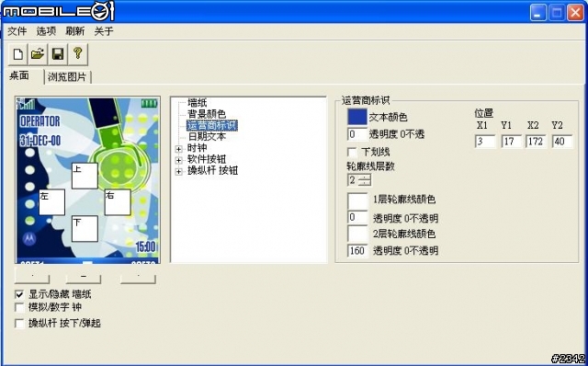Viewport: 588px width, 366px height.
Task: Expand the 软件按钮 tree node
Action: 179,160
